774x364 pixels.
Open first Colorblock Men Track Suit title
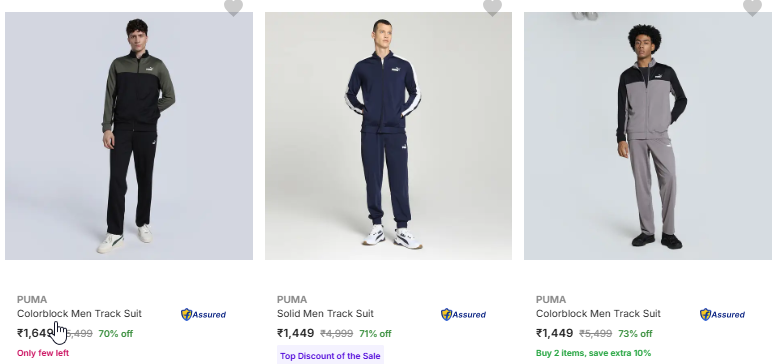(79, 314)
